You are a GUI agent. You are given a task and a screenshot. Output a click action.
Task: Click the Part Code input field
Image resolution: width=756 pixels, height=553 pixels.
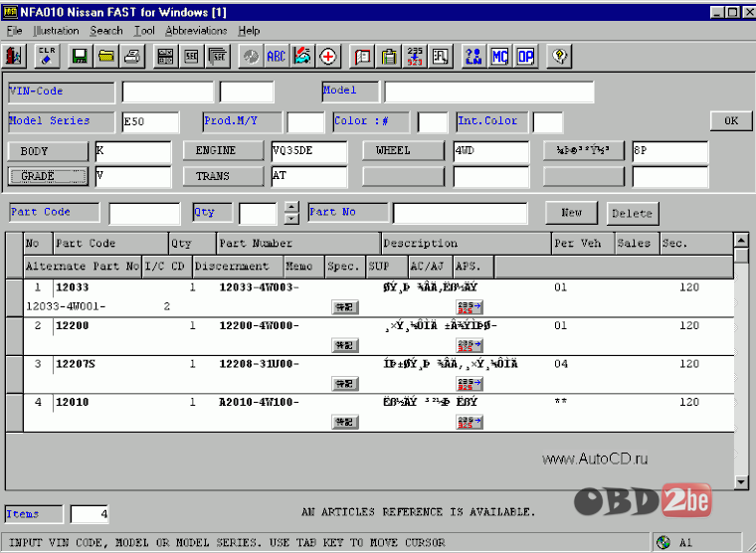(x=144, y=214)
